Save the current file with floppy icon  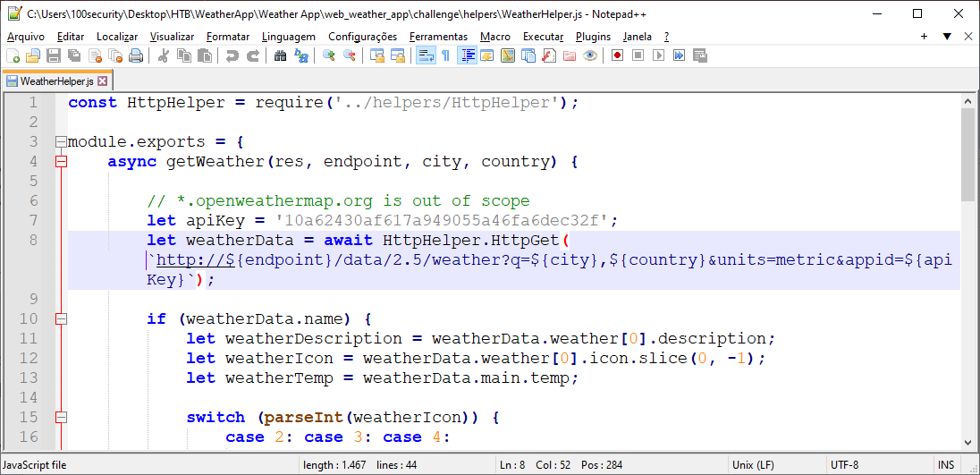[53, 55]
